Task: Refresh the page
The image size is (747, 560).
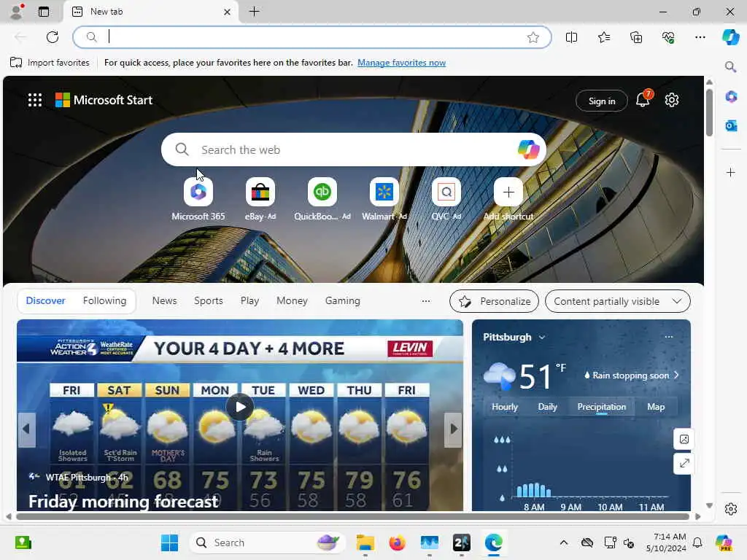Action: pyautogui.click(x=53, y=37)
